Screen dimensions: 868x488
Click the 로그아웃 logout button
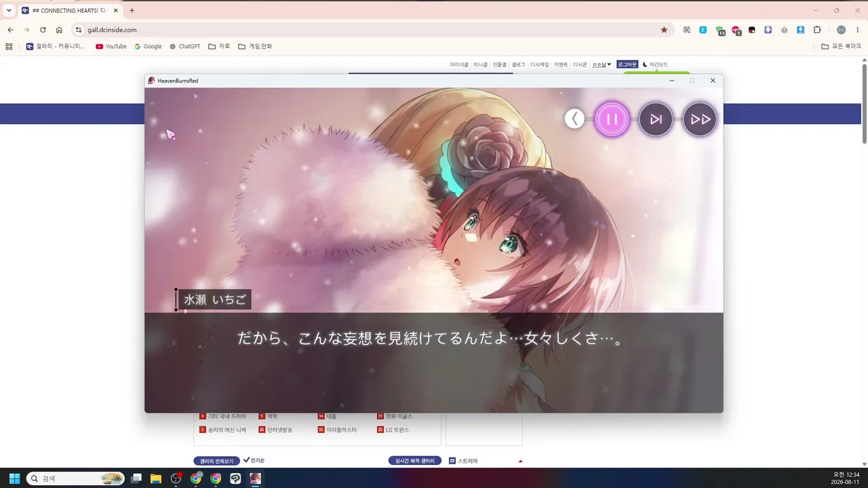pos(627,64)
